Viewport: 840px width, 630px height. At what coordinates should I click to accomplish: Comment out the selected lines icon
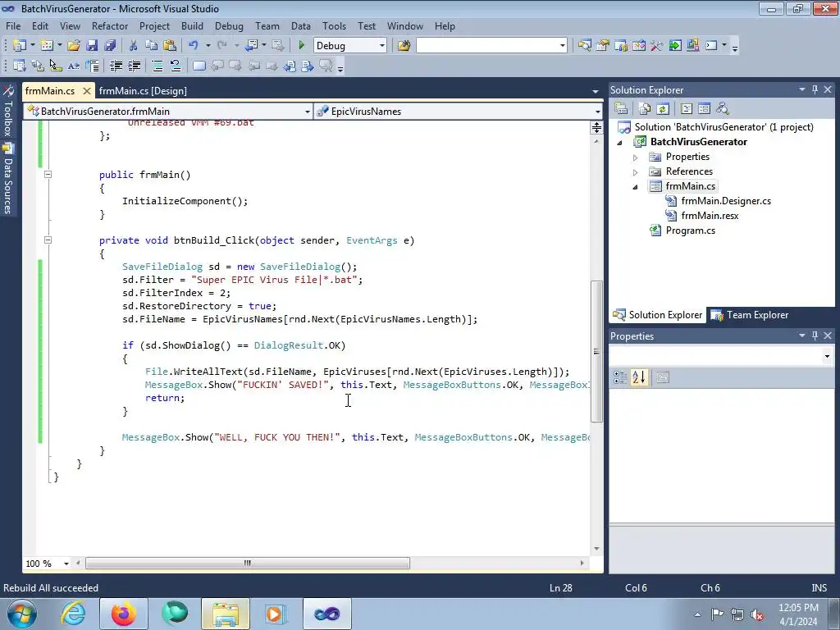click(x=157, y=66)
